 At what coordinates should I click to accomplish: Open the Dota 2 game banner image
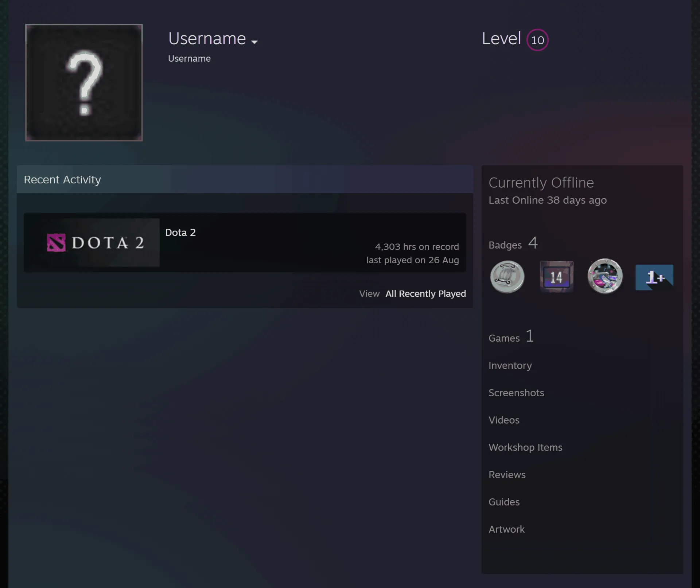click(x=92, y=242)
